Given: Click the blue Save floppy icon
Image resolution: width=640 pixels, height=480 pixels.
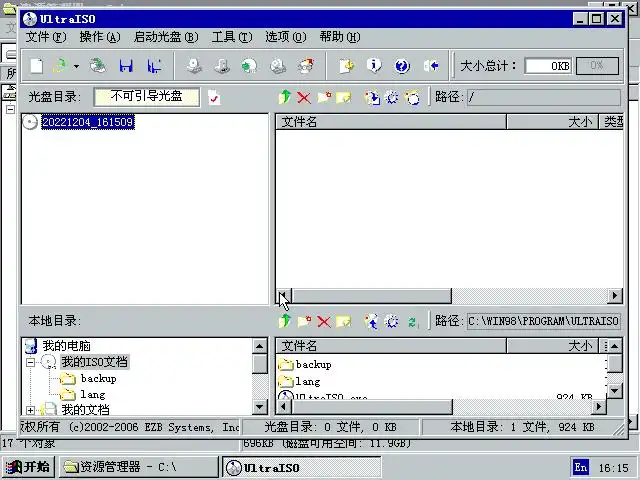Looking at the screenshot, I should coord(126,66).
